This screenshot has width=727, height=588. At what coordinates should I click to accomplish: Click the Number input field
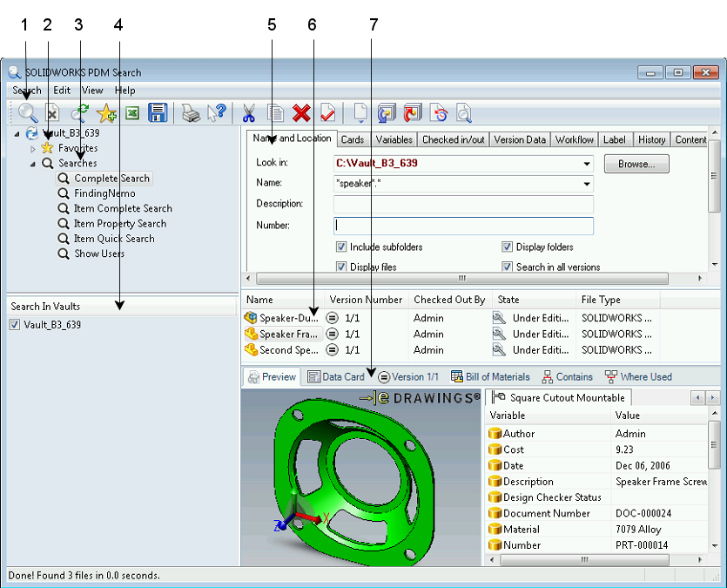pos(463,226)
